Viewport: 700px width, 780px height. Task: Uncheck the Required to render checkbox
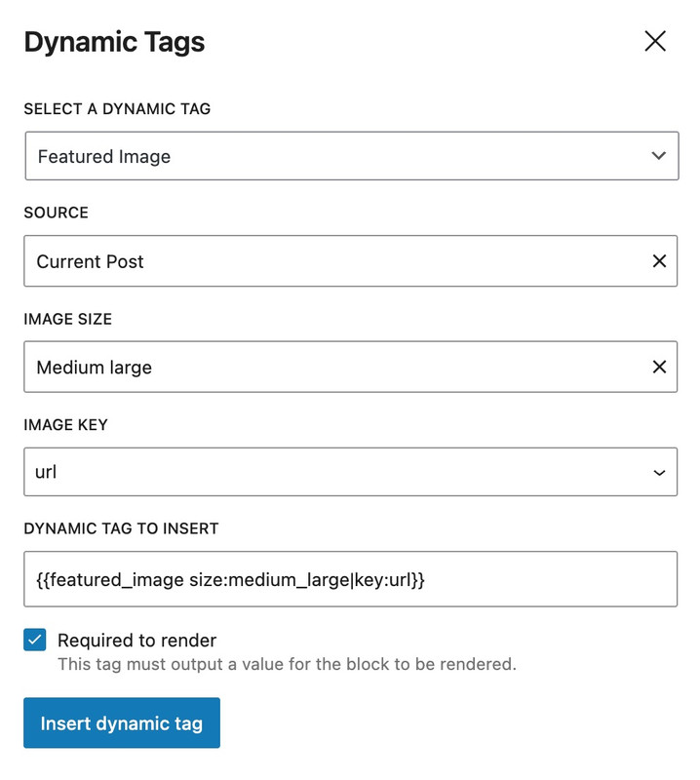click(35, 640)
